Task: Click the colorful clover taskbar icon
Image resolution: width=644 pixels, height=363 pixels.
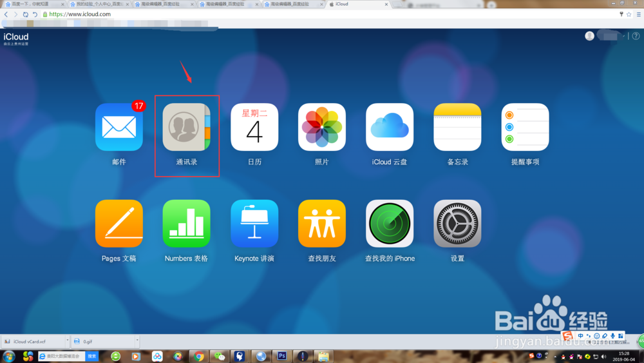Action: [28, 356]
